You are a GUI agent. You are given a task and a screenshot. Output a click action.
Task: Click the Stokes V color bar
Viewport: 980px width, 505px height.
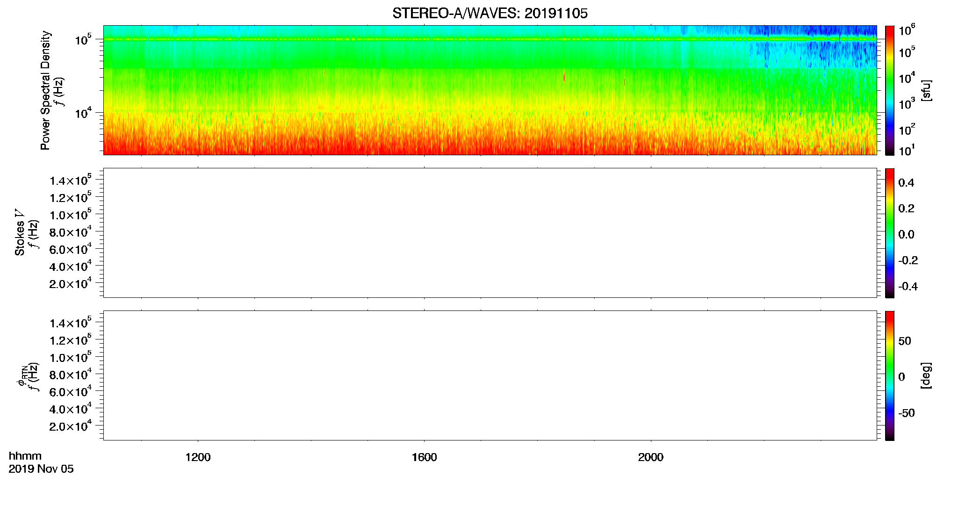click(890, 233)
